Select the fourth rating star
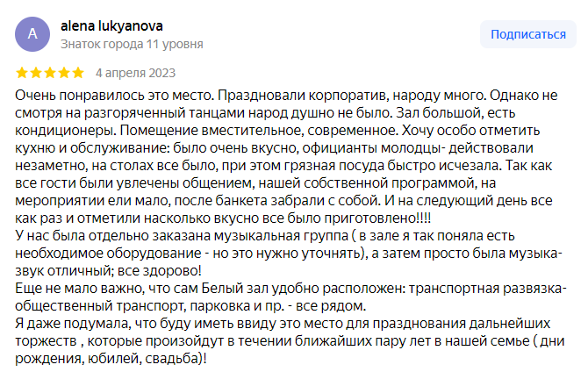The height and width of the screenshot is (379, 588). [64, 73]
